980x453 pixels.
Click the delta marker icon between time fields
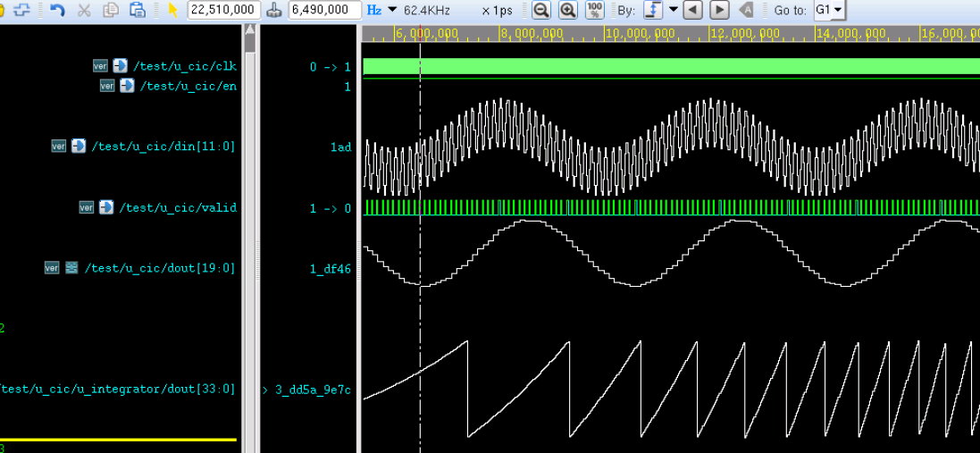pos(274,11)
